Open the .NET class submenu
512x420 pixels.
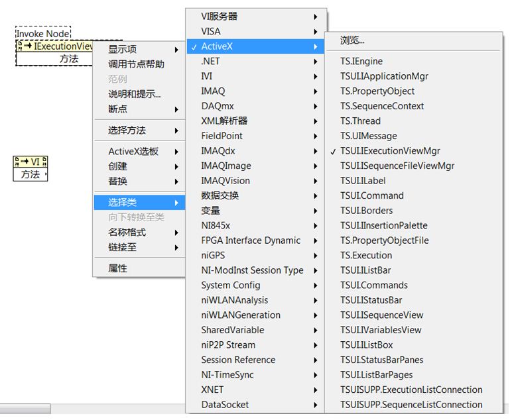211,62
